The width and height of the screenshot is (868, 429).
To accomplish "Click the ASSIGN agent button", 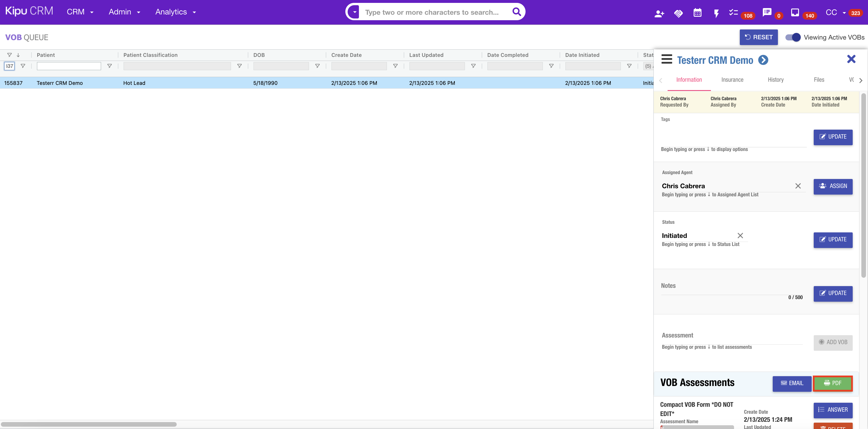I will [832, 186].
